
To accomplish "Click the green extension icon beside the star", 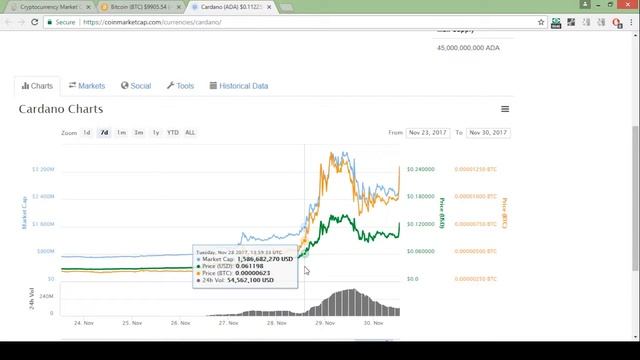I will (556, 23).
